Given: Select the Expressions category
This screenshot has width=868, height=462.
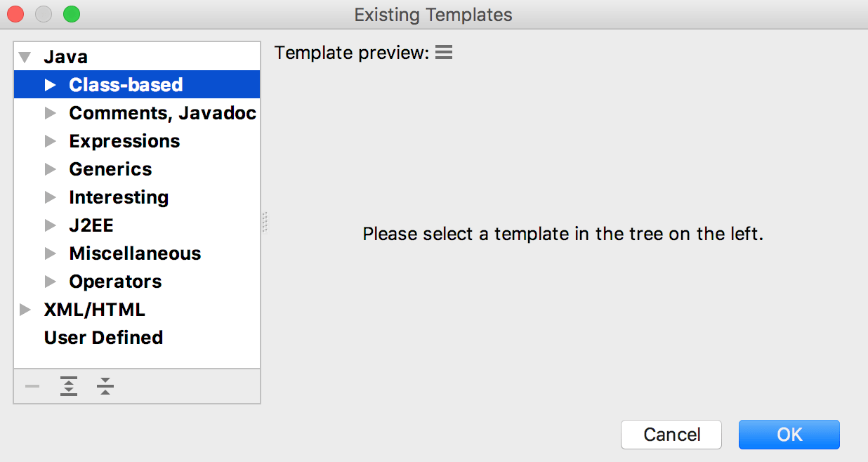Looking at the screenshot, I should point(124,141).
